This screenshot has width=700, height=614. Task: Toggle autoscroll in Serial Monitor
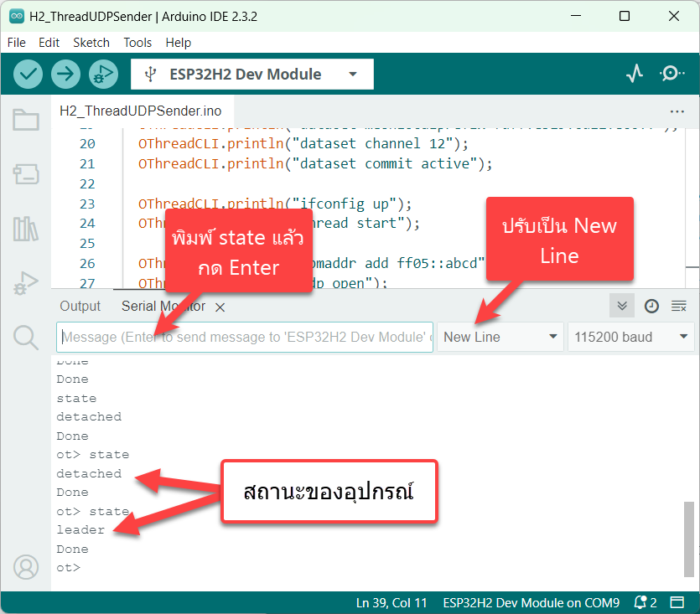[622, 307]
